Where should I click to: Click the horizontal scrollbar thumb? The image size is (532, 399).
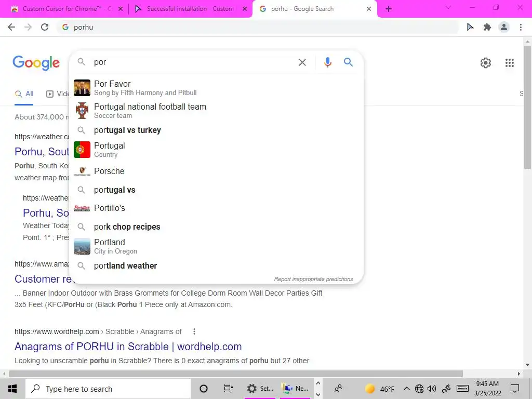[236, 374]
